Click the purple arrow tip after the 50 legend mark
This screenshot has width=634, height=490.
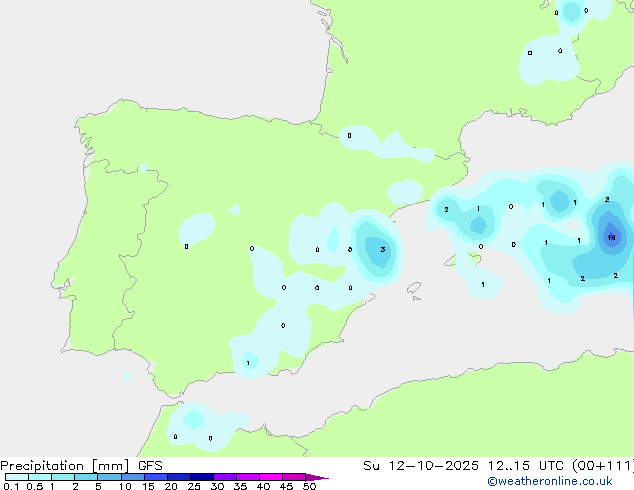click(x=317, y=477)
